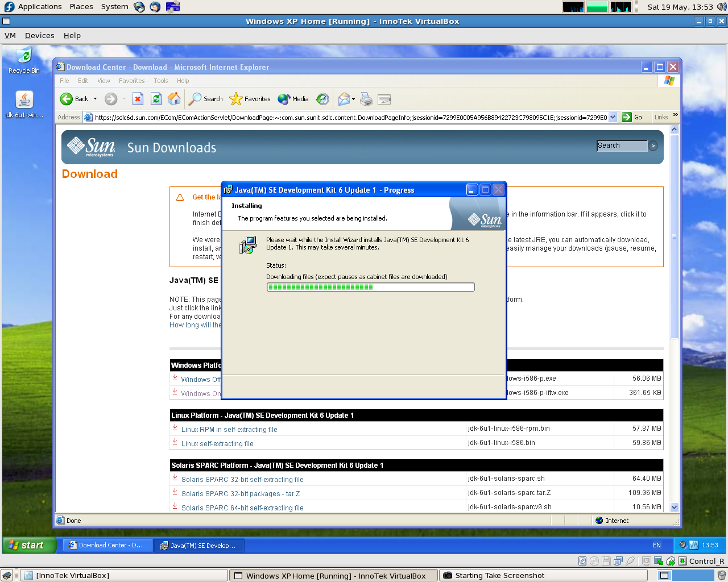Click the VirtualBox CD/DVD status icon
728x582 pixels.
594,561
